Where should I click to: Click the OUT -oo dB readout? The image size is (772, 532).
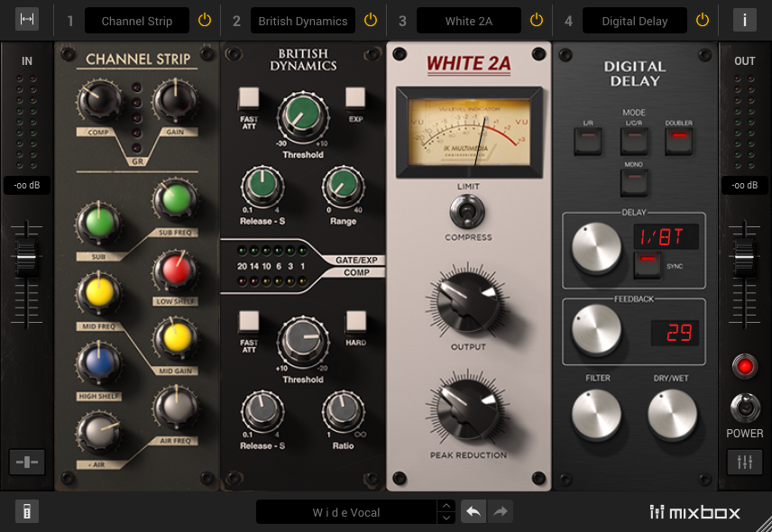744,185
